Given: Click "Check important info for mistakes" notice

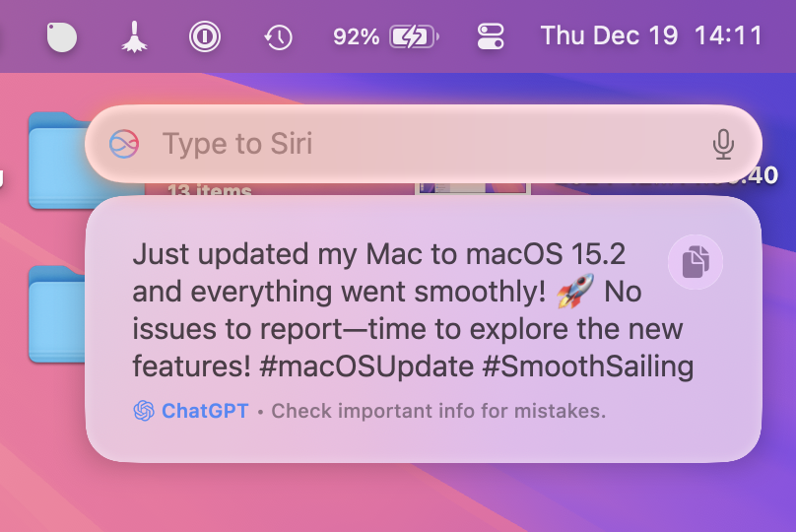Looking at the screenshot, I should point(438,411).
